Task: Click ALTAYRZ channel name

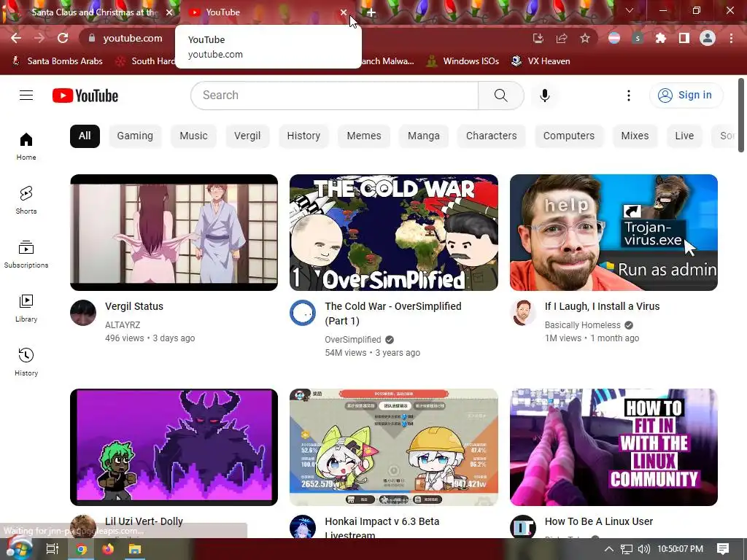Action: (123, 325)
